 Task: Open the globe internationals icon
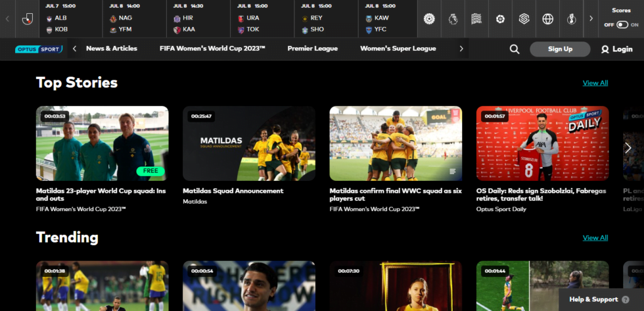(548, 19)
